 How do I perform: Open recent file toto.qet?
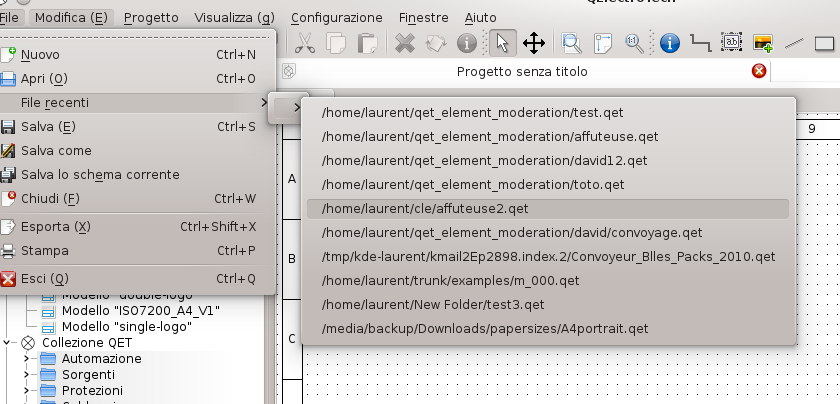coord(548,185)
